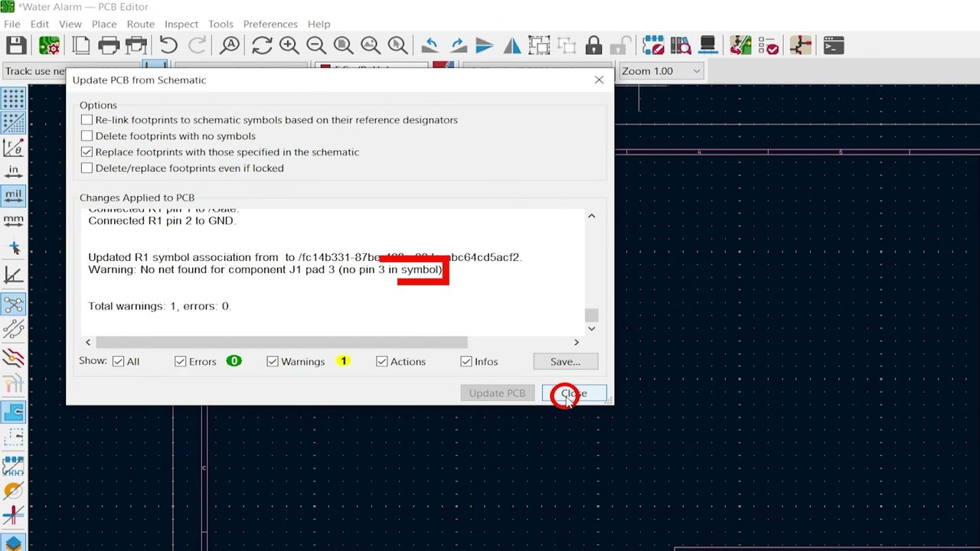Close the Update PCB dialog via Close button

point(574,393)
